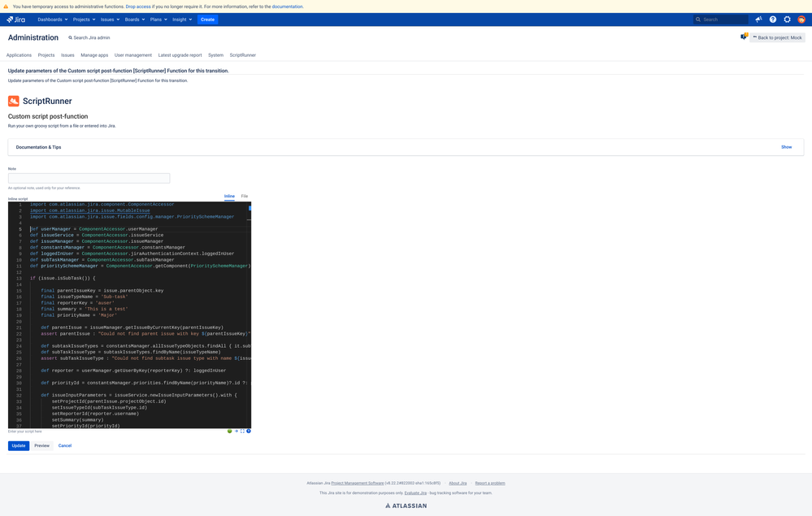
Task: Open the feedback megaphone icon
Action: [758, 20]
